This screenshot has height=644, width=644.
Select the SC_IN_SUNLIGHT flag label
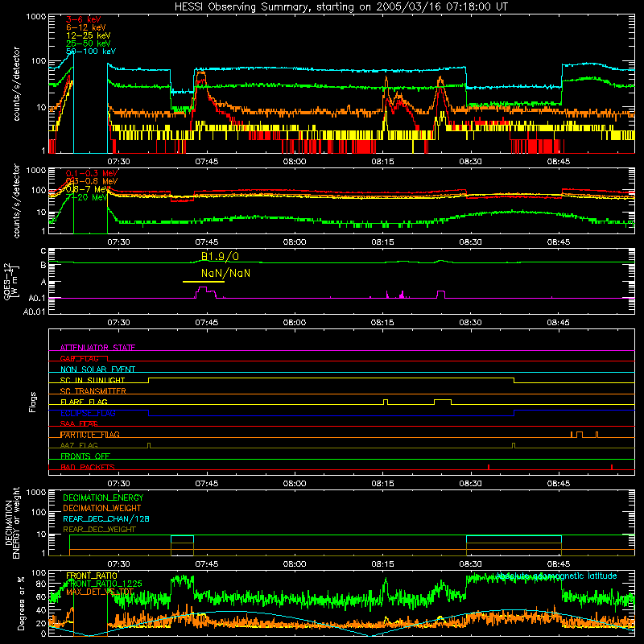[x=93, y=380]
